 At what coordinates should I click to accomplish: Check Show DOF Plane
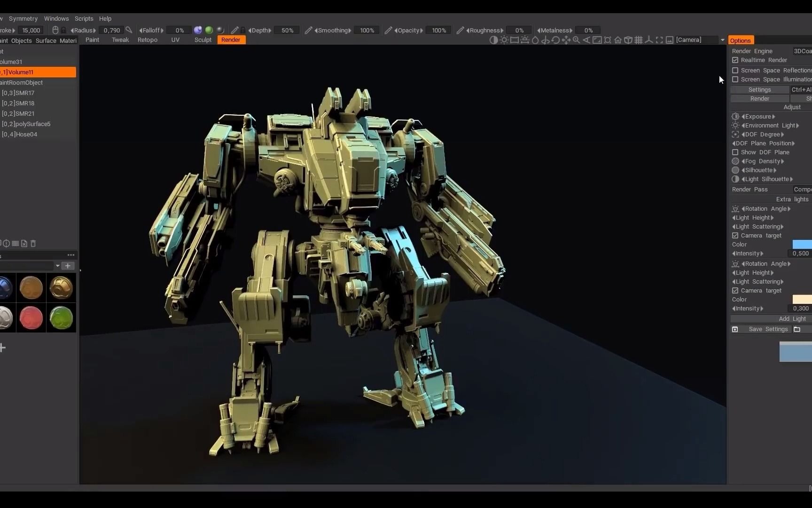point(735,152)
